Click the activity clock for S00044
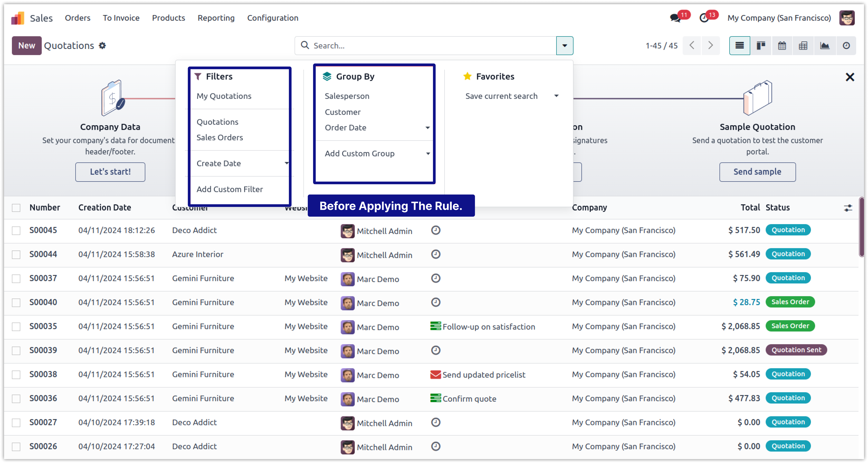The height and width of the screenshot is (463, 868). [x=436, y=254]
